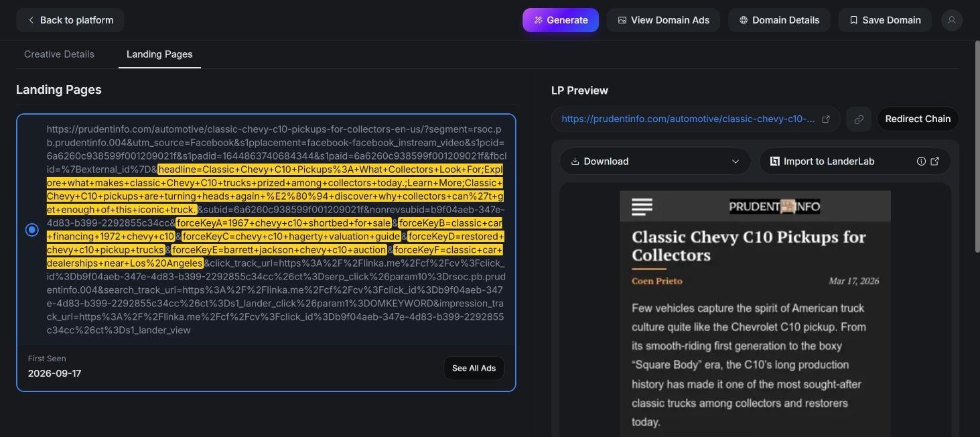The height and width of the screenshot is (437, 980).
Task: Click the highlighted headline parameter text
Action: point(275,190)
